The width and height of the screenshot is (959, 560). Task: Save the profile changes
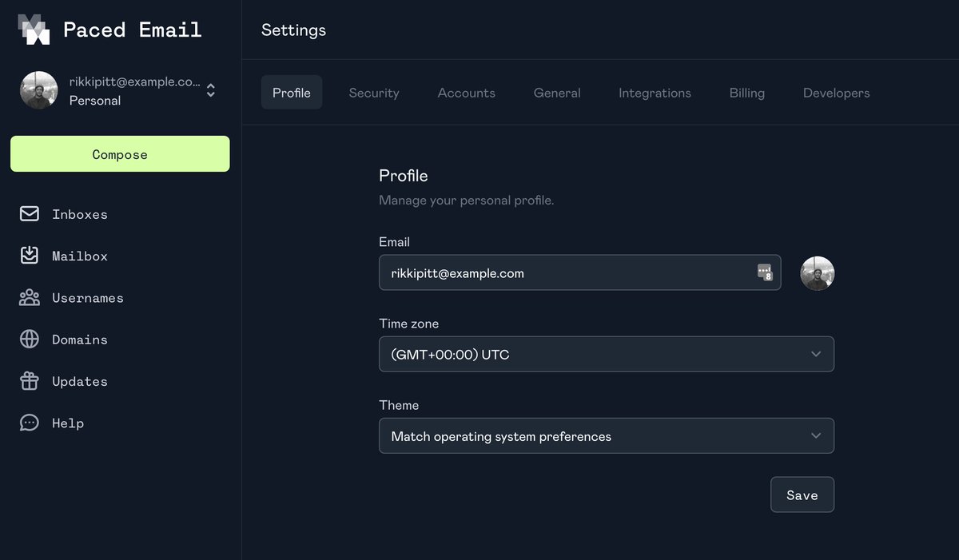[x=802, y=494]
